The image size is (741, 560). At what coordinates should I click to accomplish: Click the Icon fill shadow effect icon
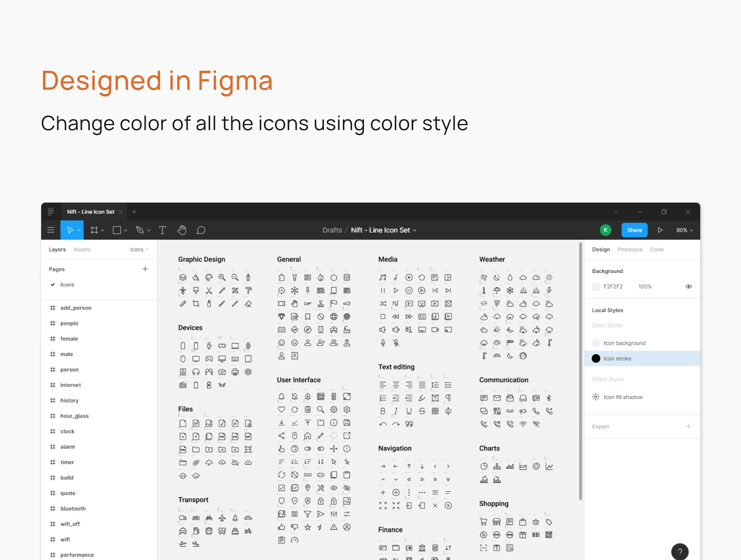point(596,397)
